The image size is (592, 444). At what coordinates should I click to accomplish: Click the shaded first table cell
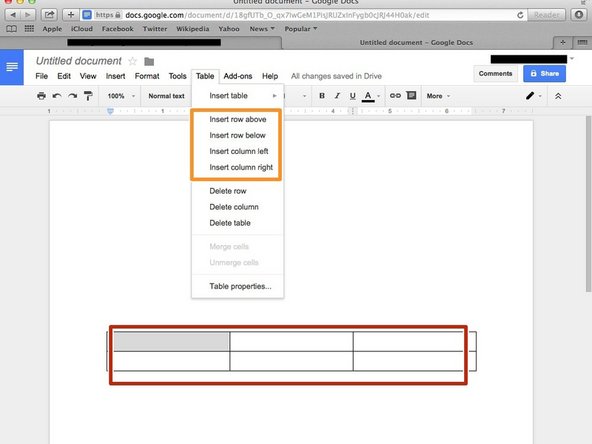click(x=171, y=341)
